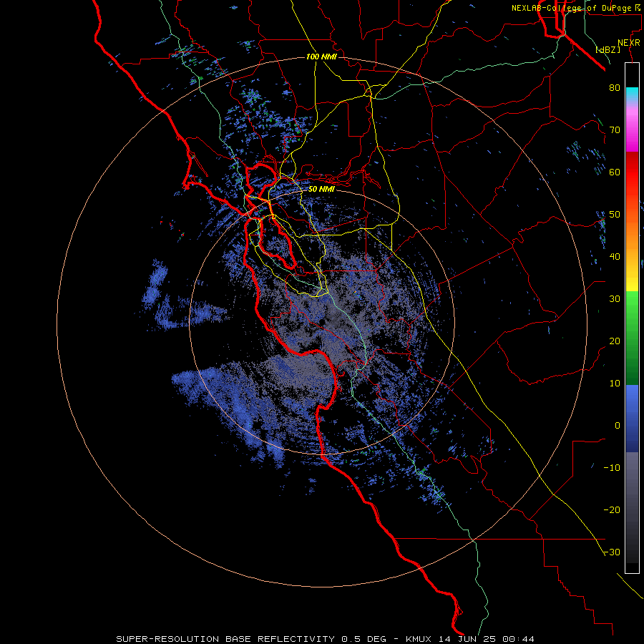Click the blue 5 dBZ segment of the color bar
Image resolution: width=644 pixels, height=644 pixels.
632,404
